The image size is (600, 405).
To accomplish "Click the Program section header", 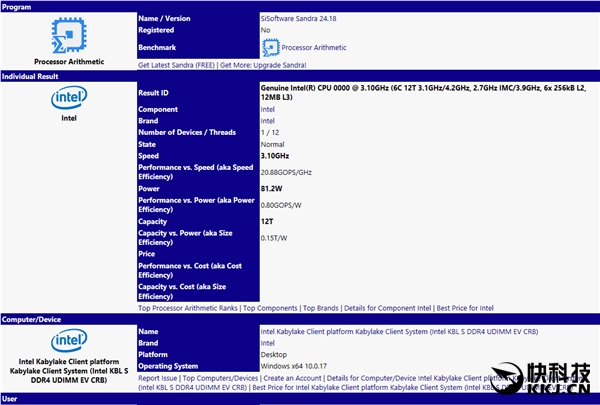I will tap(300, 7).
